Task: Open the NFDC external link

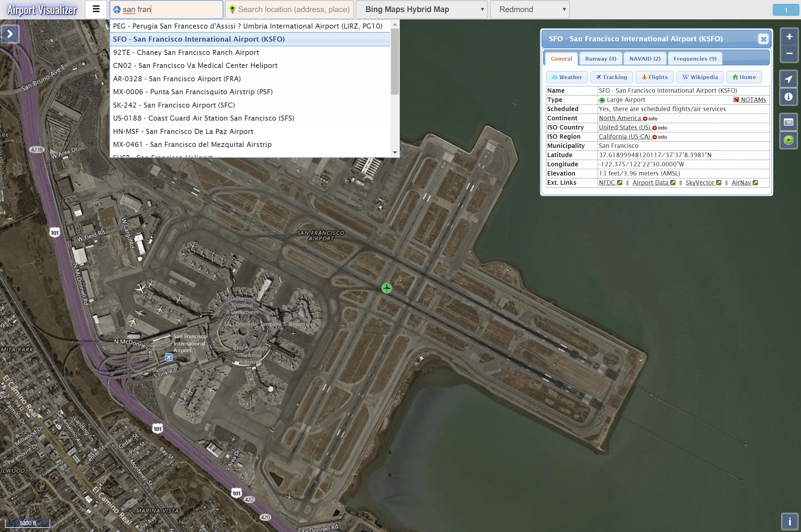Action: [x=610, y=183]
